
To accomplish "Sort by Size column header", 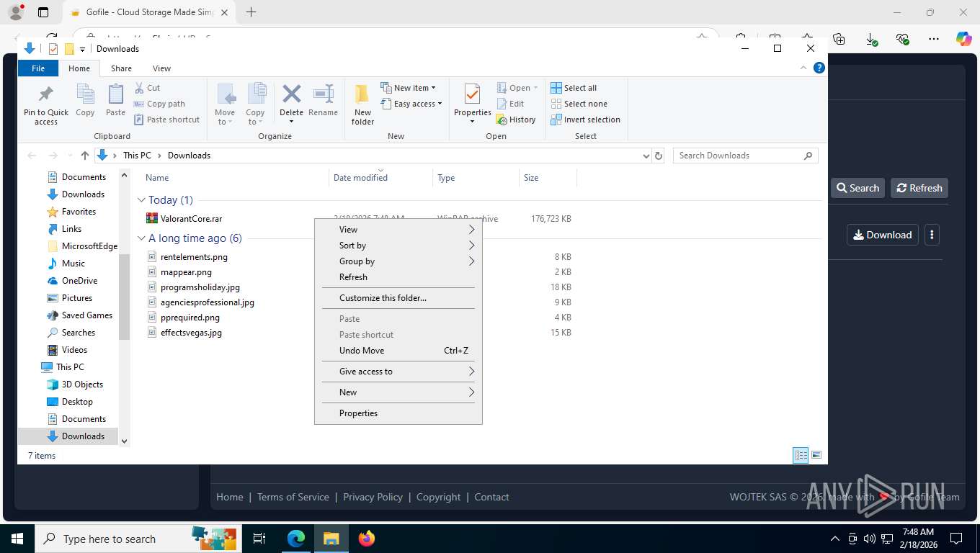I will tap(531, 178).
